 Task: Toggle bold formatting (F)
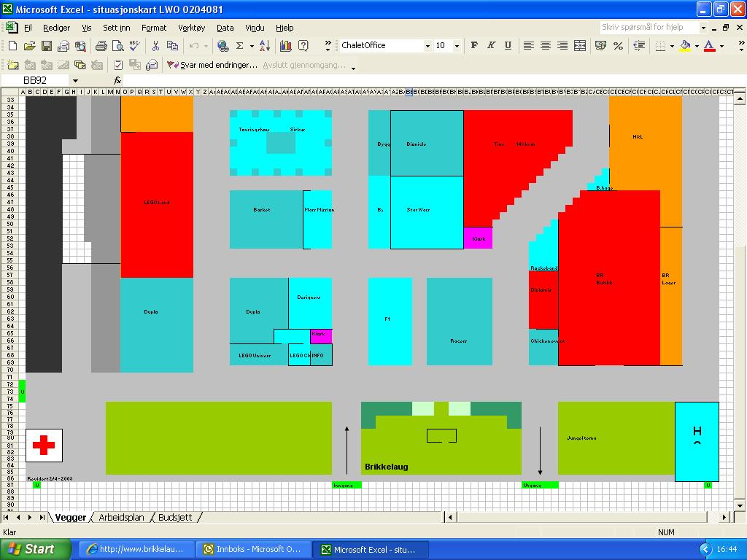click(474, 46)
